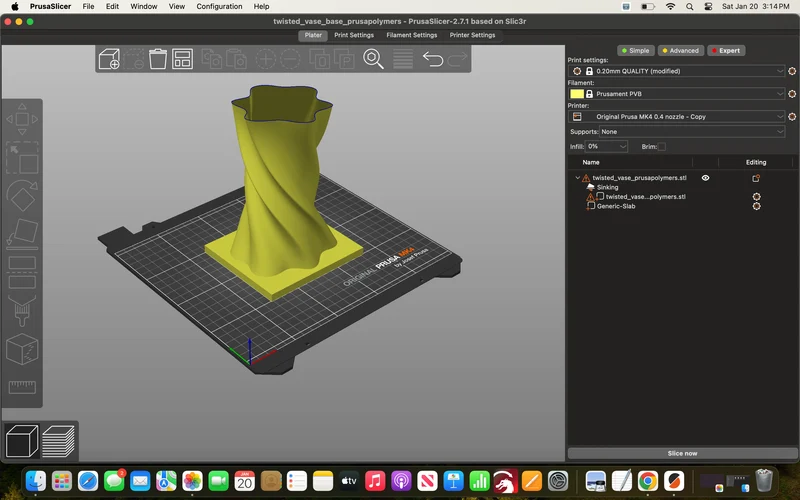Image resolution: width=800 pixels, height=500 pixels.
Task: Click the yellow filament color swatch
Action: click(577, 94)
